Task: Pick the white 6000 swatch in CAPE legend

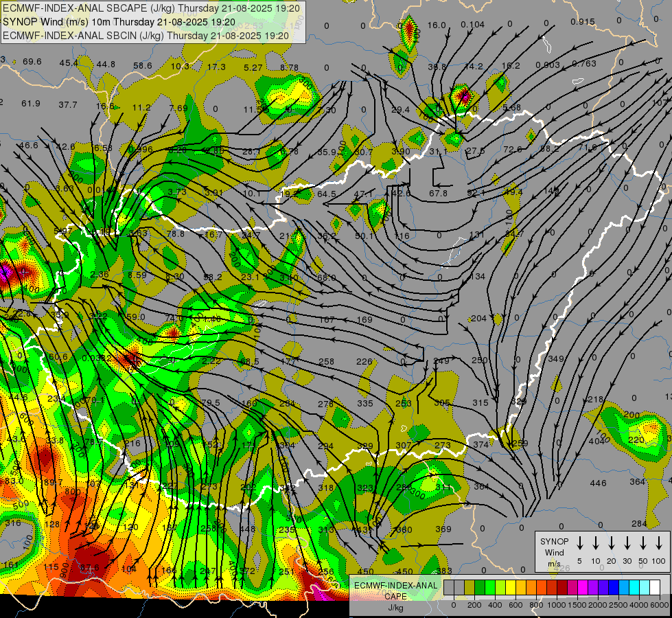Action: [655, 588]
